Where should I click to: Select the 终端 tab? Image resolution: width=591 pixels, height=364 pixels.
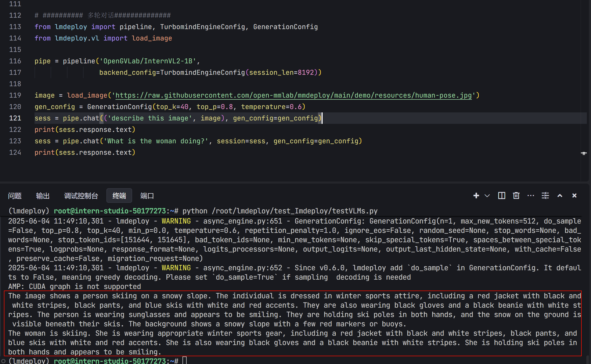pyautogui.click(x=119, y=196)
